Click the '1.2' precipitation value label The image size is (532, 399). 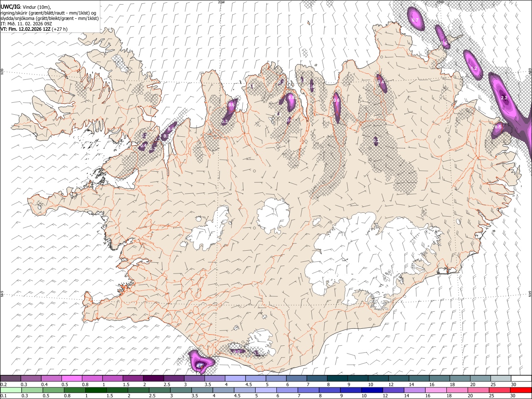click(473, 69)
